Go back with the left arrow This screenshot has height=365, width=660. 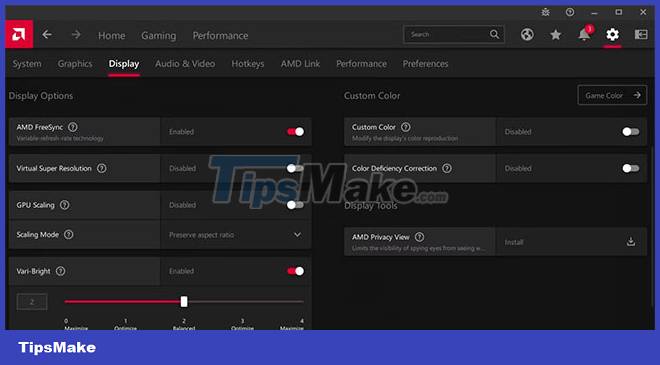[47, 35]
